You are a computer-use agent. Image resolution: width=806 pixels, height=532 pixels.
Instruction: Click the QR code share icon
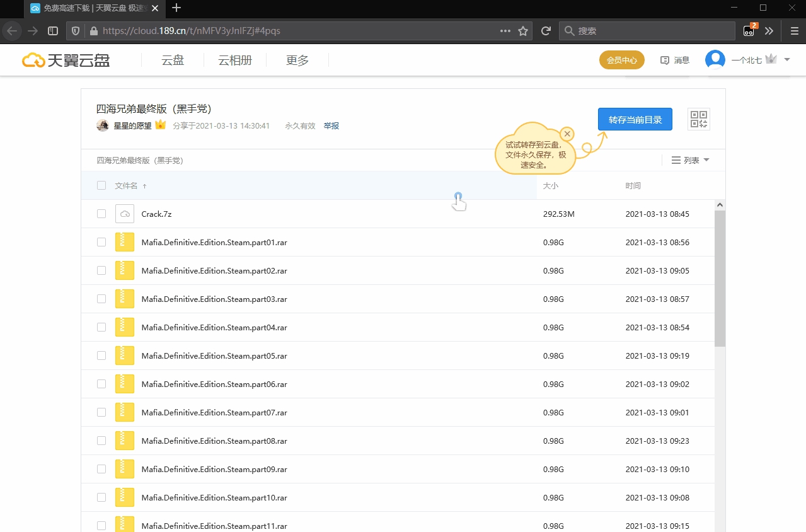[698, 119]
